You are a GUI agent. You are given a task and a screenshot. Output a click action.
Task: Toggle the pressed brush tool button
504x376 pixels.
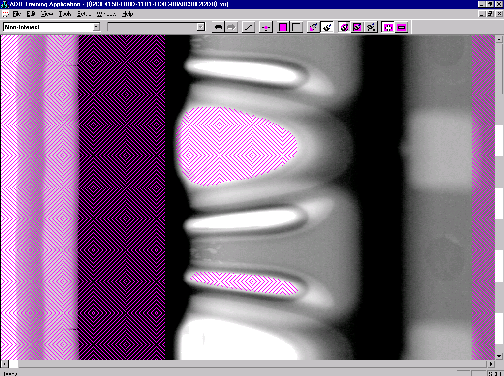327,27
